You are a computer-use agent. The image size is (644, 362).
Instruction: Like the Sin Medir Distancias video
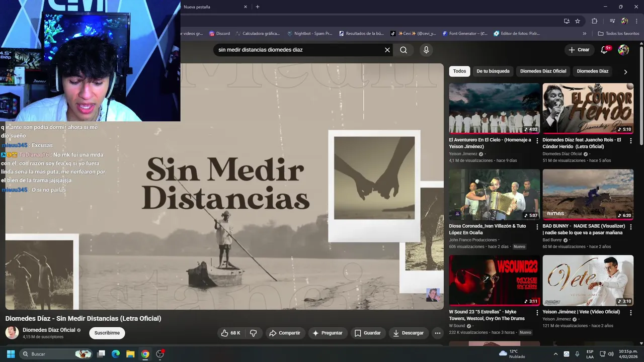click(230, 333)
